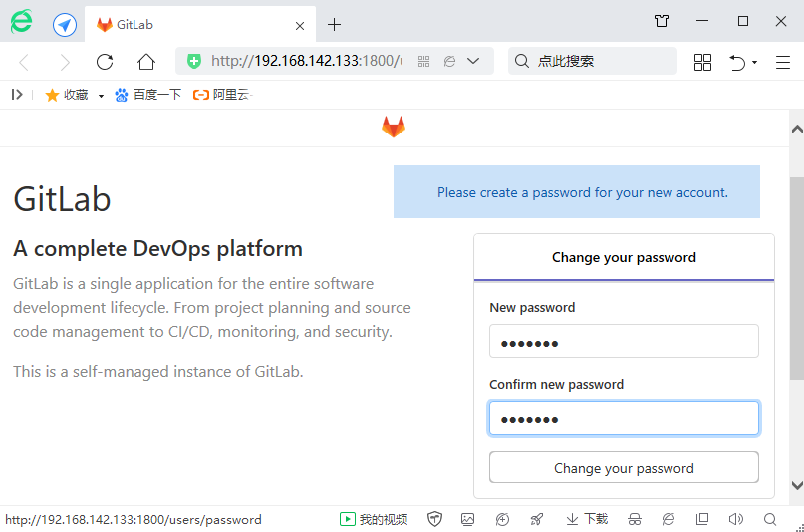Click the GitLab fox logo
This screenshot has height=532, width=804.
(x=394, y=127)
